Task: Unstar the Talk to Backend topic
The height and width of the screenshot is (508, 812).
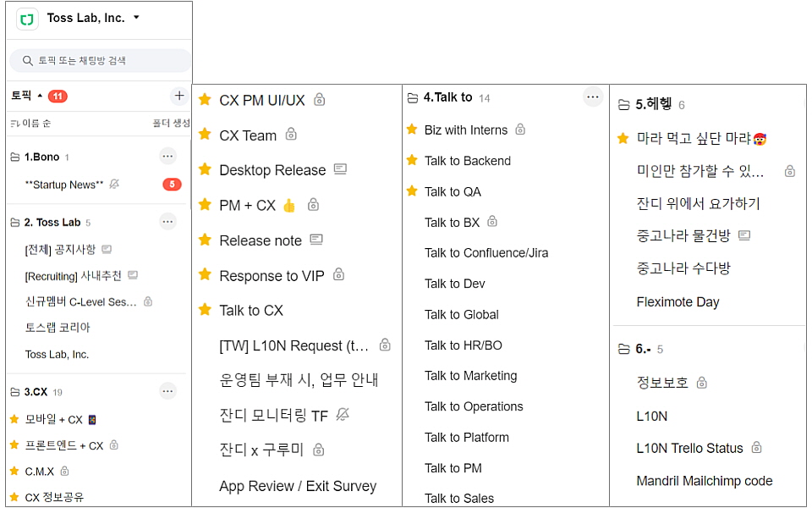Action: [412, 160]
